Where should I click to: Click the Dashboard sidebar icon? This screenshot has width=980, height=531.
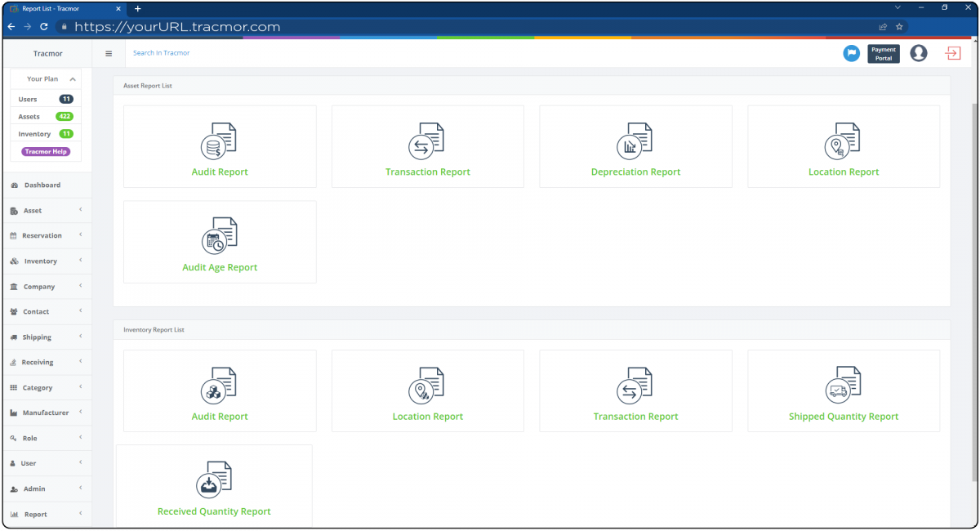click(x=15, y=185)
